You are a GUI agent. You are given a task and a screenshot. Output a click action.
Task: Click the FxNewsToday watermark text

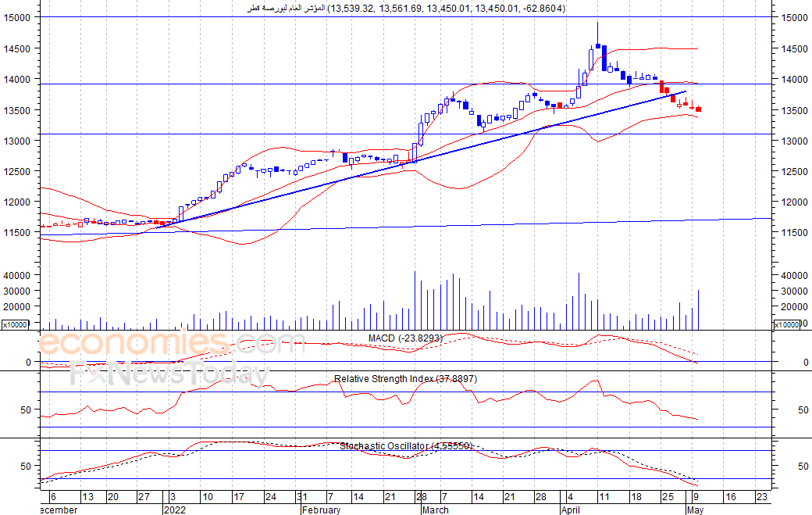pos(169,374)
